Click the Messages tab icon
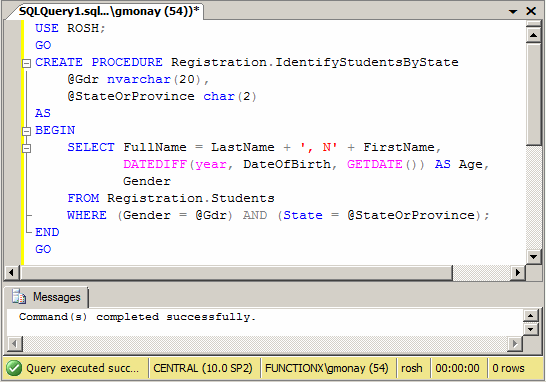The width and height of the screenshot is (546, 382). pyautogui.click(x=19, y=297)
